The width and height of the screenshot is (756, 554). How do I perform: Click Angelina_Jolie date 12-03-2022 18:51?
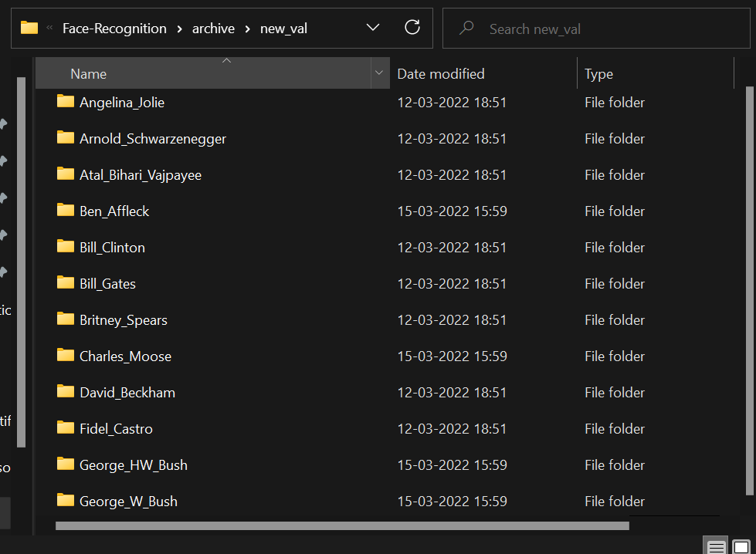tap(452, 103)
